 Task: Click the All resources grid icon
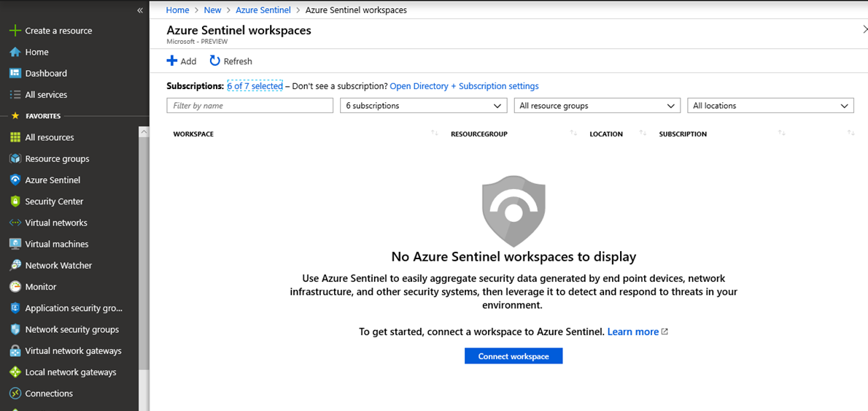(x=15, y=137)
